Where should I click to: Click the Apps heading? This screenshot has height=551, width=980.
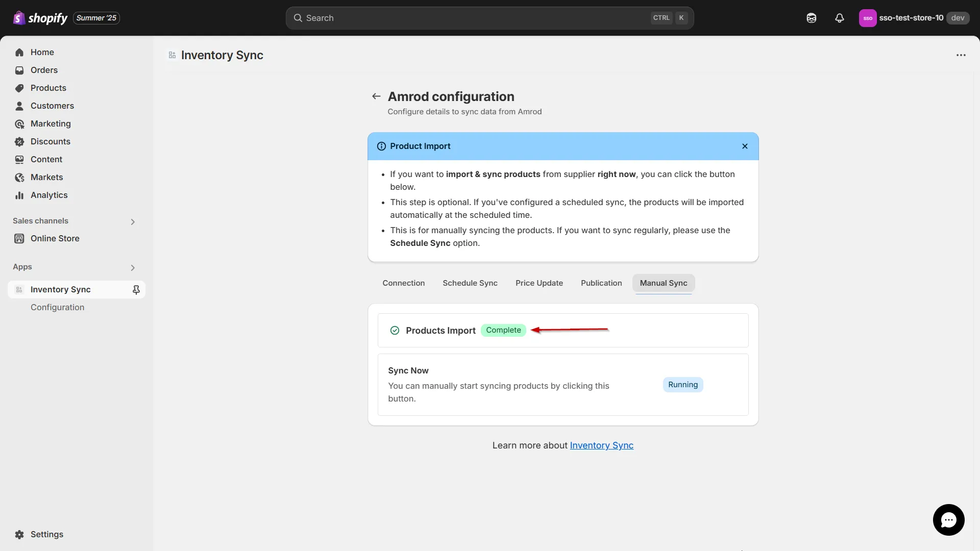click(22, 266)
